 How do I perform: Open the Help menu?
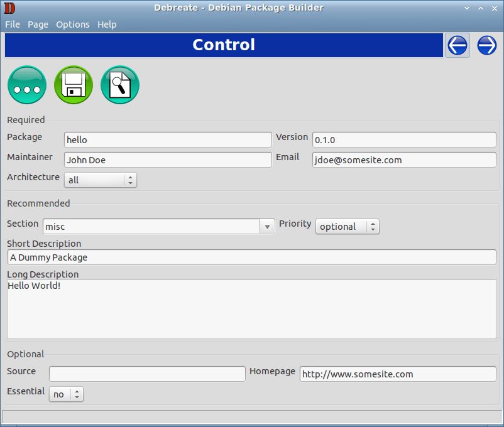107,24
